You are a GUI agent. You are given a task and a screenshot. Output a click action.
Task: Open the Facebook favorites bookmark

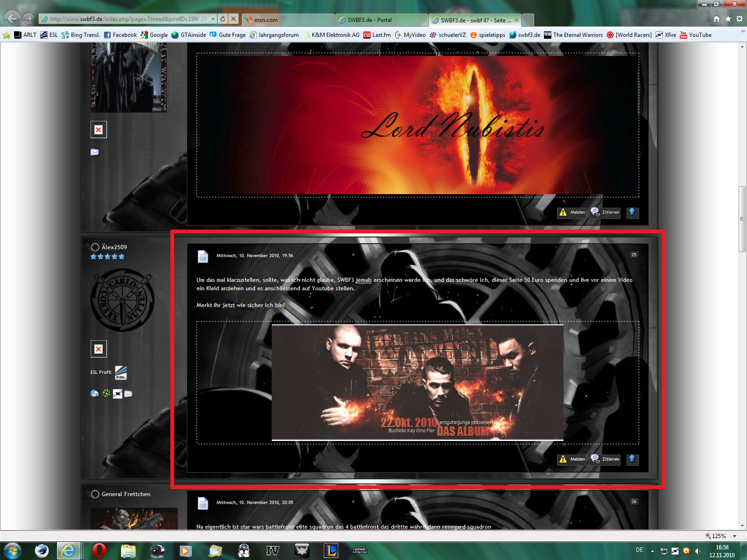point(120,35)
